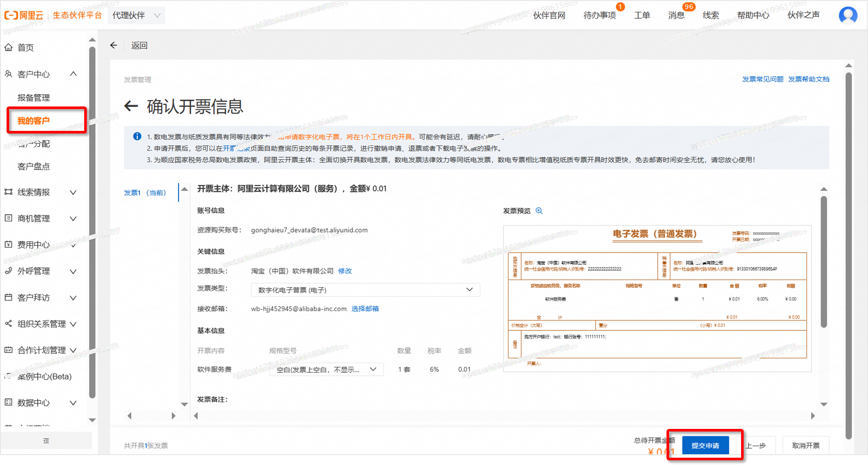Open the 代理伙伴 role dropdown

pos(137,15)
